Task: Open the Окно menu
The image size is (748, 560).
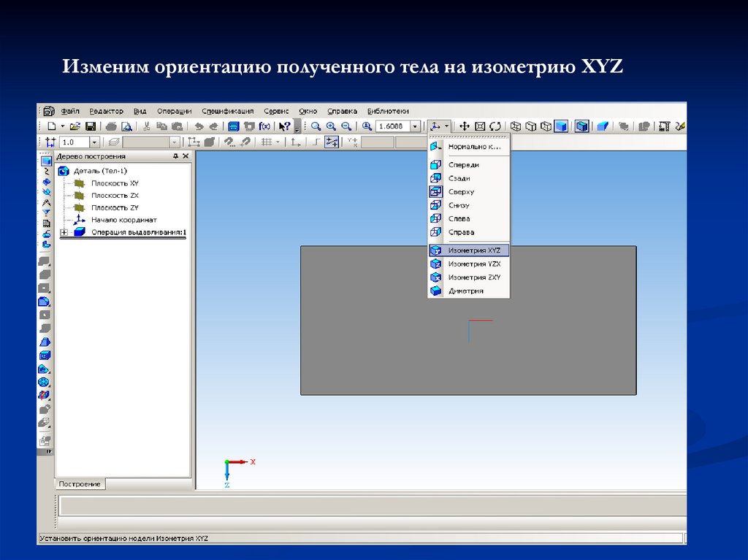Action: [308, 111]
